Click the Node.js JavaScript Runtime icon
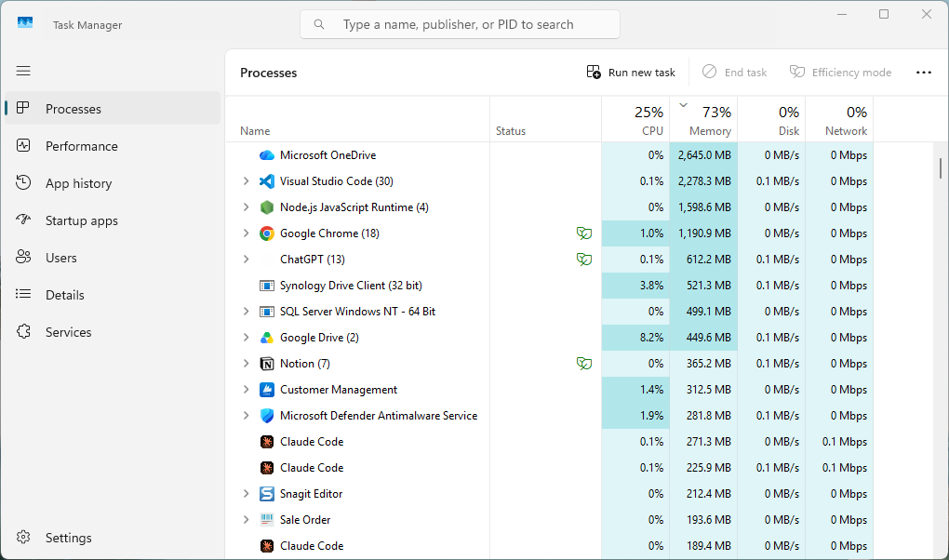 point(267,207)
